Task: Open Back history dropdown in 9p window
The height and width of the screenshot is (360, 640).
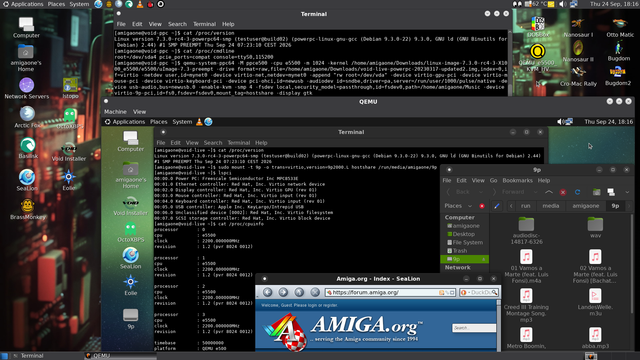Action: coord(481,192)
